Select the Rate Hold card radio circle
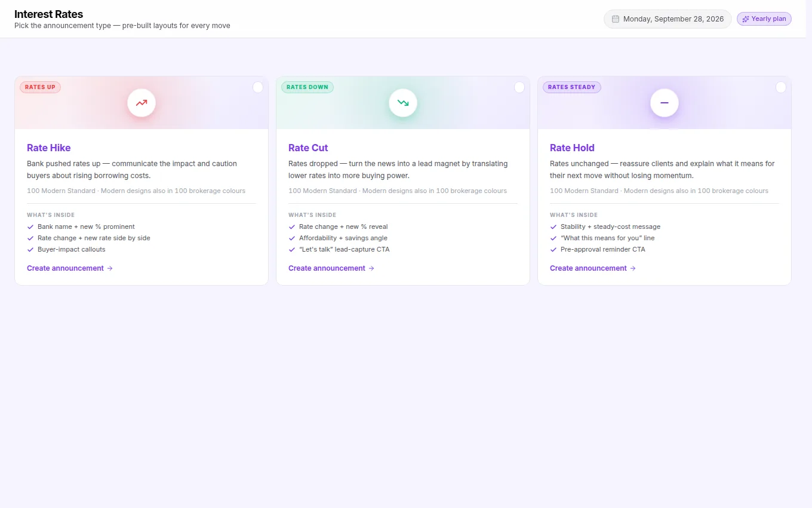The image size is (812, 508). point(781,87)
